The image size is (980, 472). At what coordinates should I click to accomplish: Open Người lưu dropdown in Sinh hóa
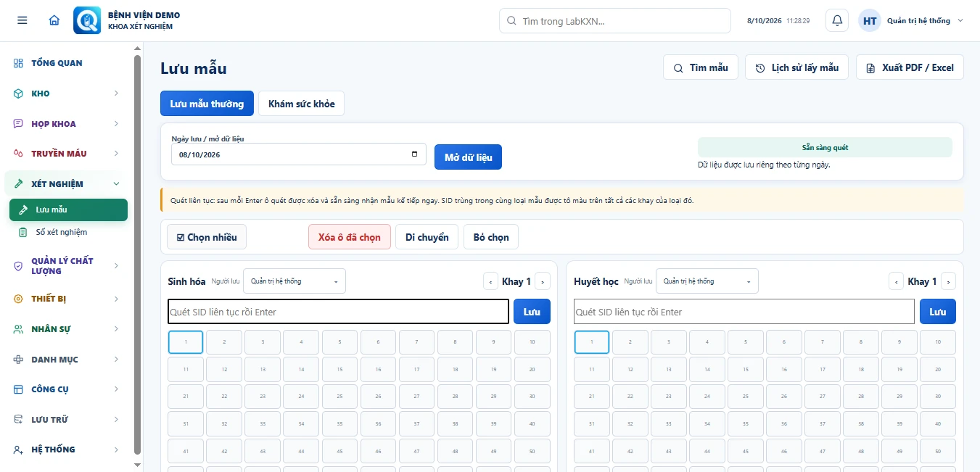pos(295,281)
